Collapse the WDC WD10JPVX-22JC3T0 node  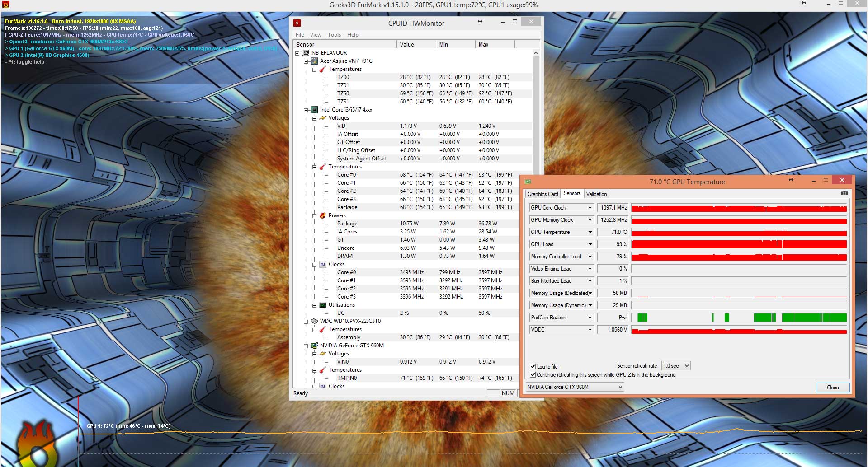point(306,321)
